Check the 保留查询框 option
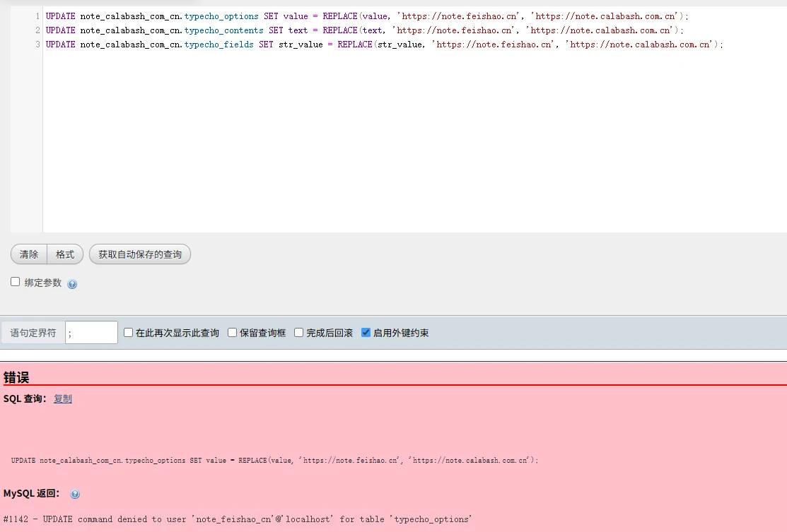 [x=232, y=333]
